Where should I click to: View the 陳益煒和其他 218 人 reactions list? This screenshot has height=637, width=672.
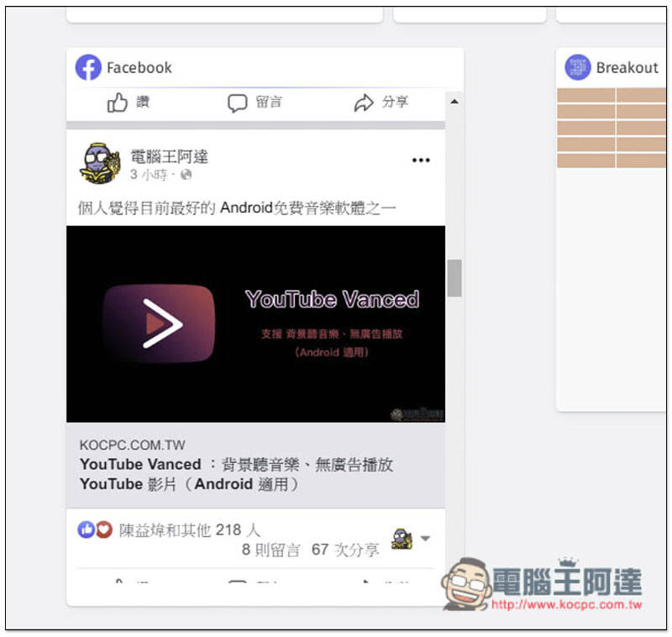[190, 530]
